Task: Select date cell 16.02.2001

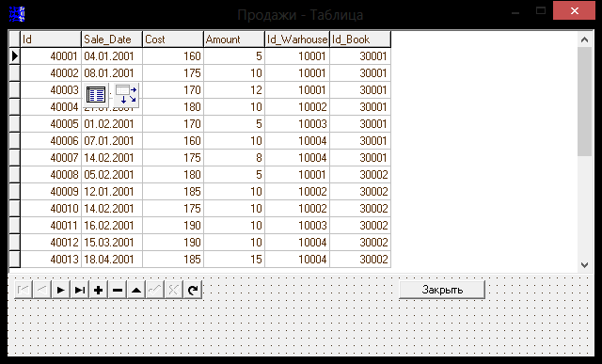Action: click(x=112, y=225)
